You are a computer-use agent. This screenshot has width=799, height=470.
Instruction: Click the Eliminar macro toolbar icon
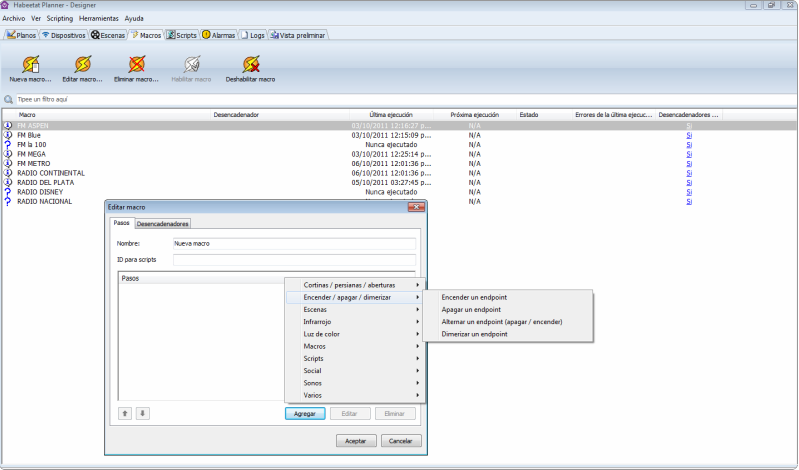pyautogui.click(x=136, y=65)
